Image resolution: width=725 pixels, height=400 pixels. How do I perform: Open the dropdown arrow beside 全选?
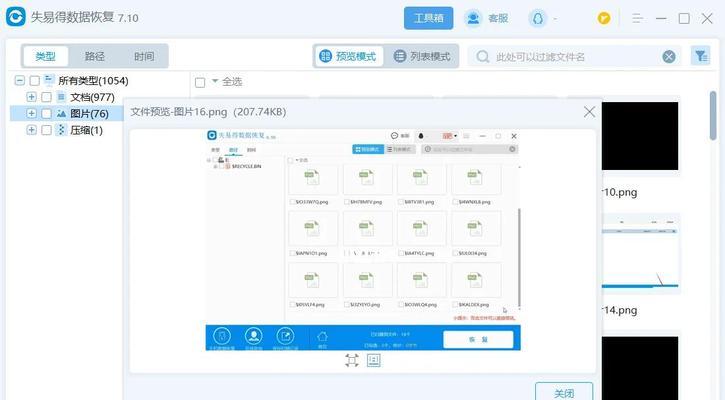pyautogui.click(x=215, y=81)
